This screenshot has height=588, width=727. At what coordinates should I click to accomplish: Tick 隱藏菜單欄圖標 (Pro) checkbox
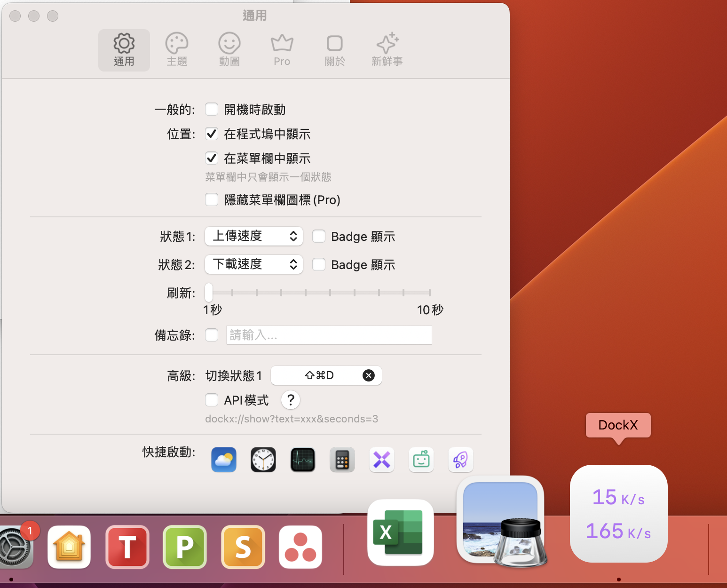212,200
